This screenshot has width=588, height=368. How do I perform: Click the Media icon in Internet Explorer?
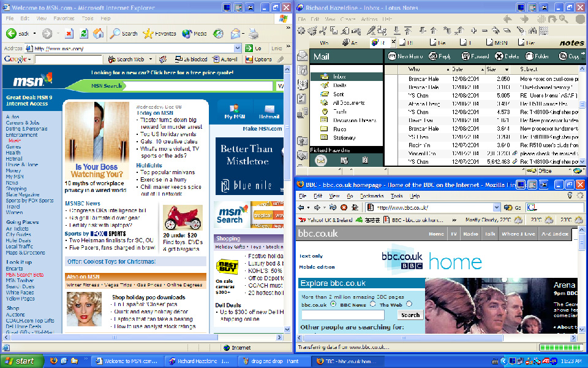coord(187,34)
